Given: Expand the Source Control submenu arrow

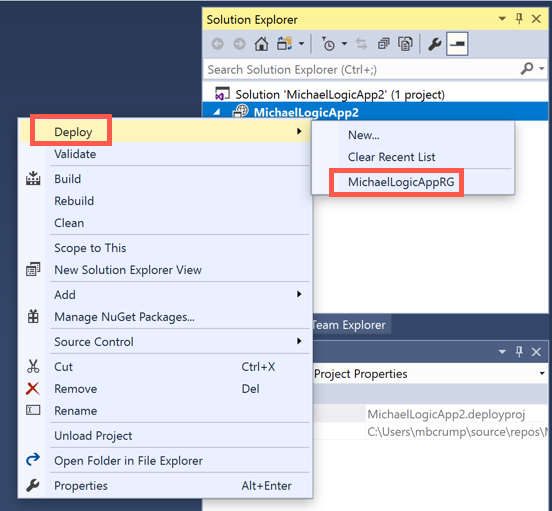Looking at the screenshot, I should [299, 341].
